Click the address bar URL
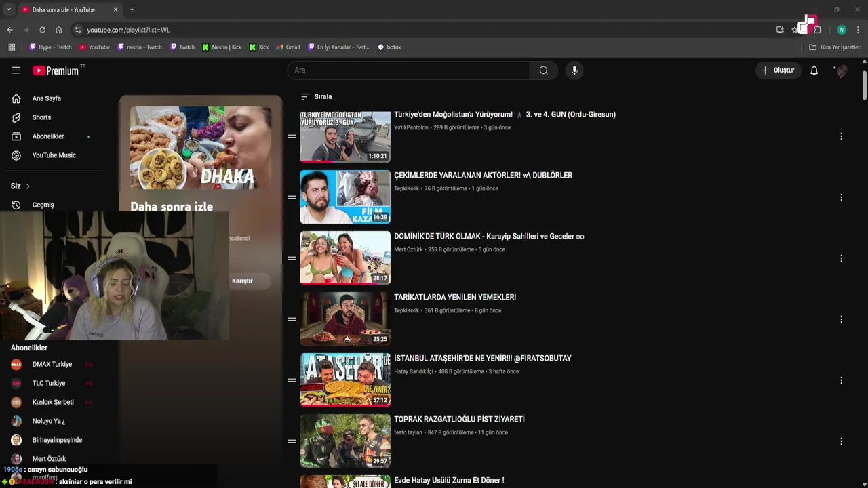Viewport: 868px width, 488px height. 128,30
